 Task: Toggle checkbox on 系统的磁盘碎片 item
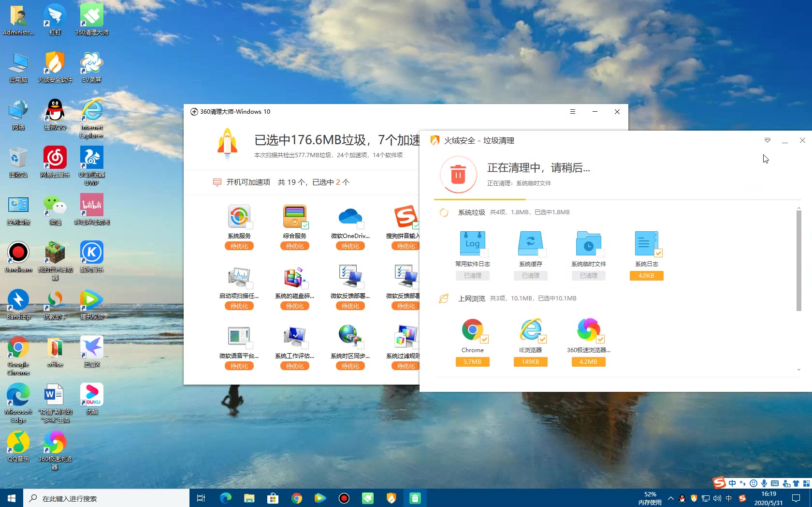[x=305, y=285]
